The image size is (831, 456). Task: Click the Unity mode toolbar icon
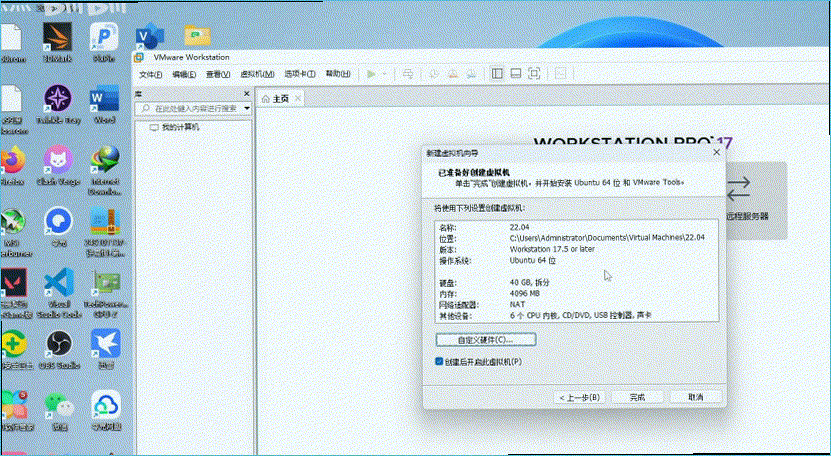click(x=561, y=74)
